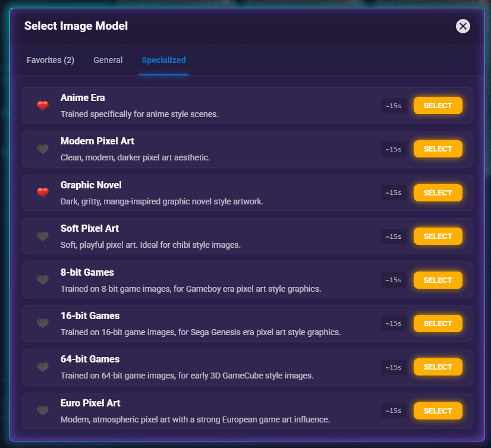Viewport: 491px width, 448px height.
Task: Select the Euro Pixel Art model
Action: [x=438, y=411]
